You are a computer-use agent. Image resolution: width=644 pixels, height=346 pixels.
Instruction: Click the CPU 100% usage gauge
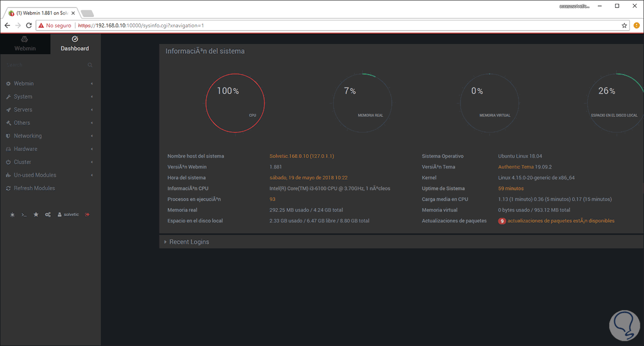(236, 102)
